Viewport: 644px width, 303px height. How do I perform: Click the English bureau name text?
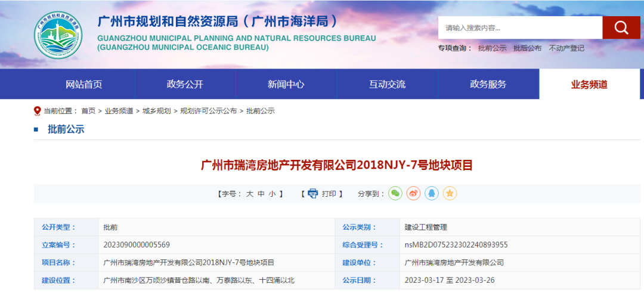click(x=237, y=43)
